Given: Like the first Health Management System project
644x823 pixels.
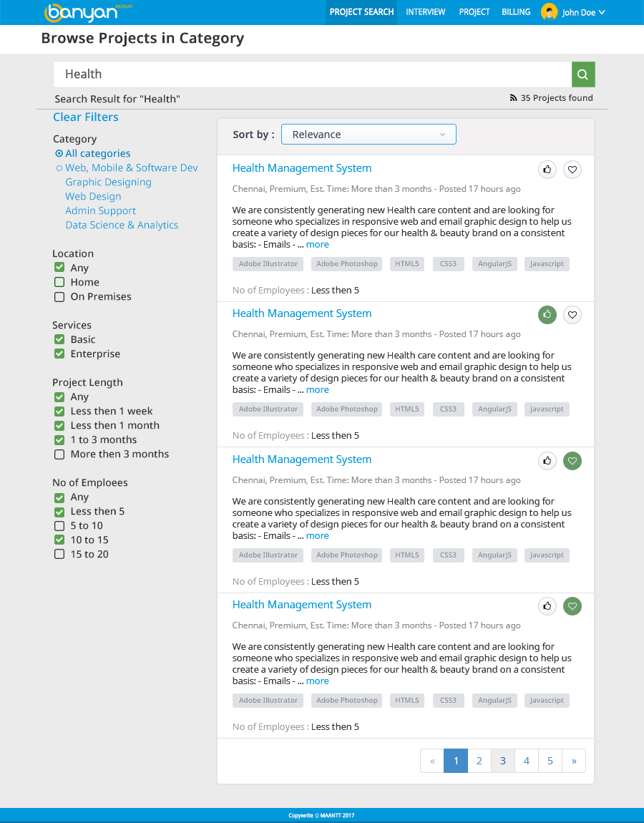Looking at the screenshot, I should [547, 170].
